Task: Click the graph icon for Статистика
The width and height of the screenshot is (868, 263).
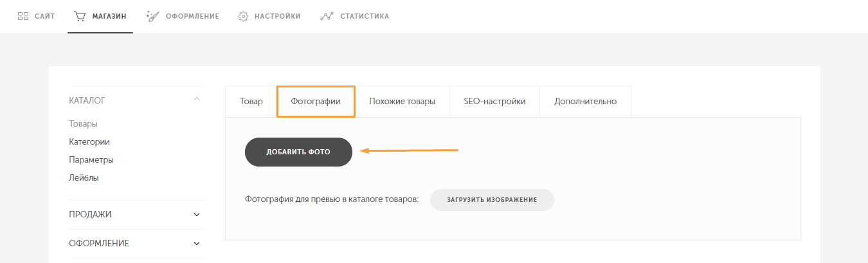Action: click(x=327, y=16)
